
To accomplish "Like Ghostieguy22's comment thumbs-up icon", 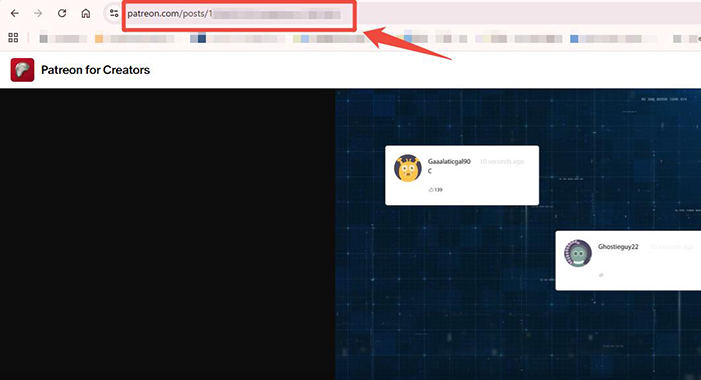I will click(x=601, y=275).
